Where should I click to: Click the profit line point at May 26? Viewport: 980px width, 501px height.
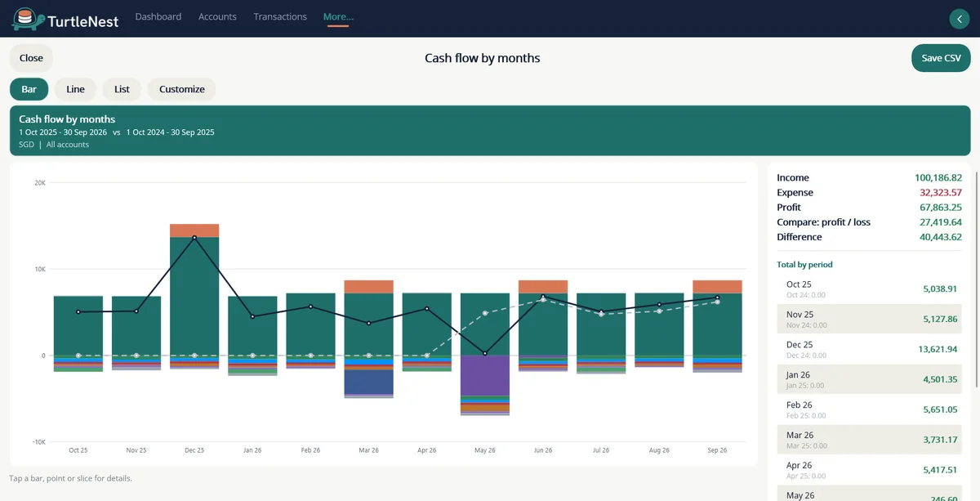tap(485, 354)
